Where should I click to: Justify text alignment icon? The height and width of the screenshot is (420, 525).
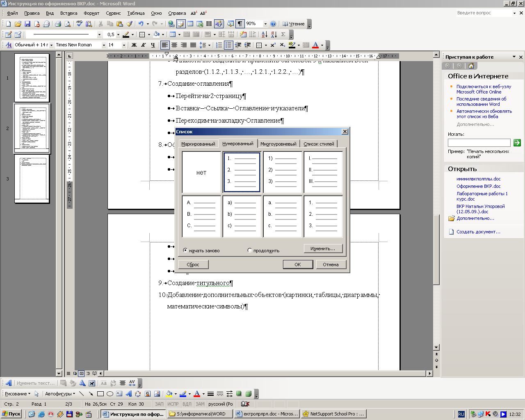coord(193,45)
